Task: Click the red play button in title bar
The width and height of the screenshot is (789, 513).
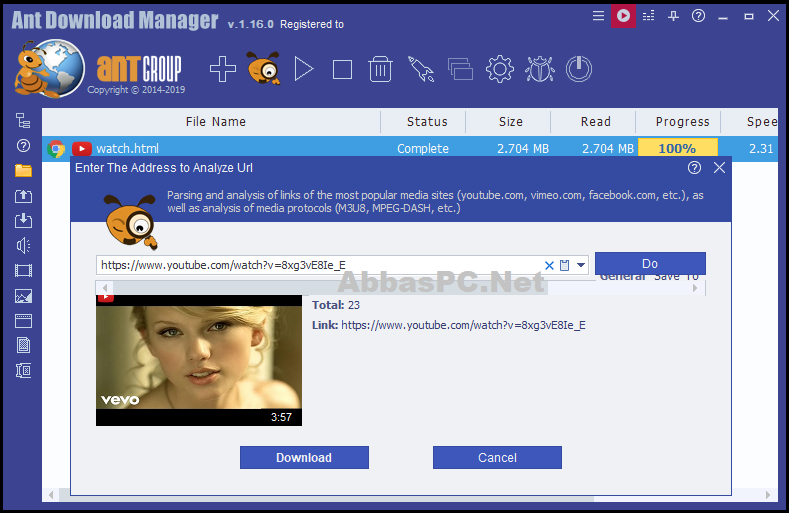Action: point(623,16)
